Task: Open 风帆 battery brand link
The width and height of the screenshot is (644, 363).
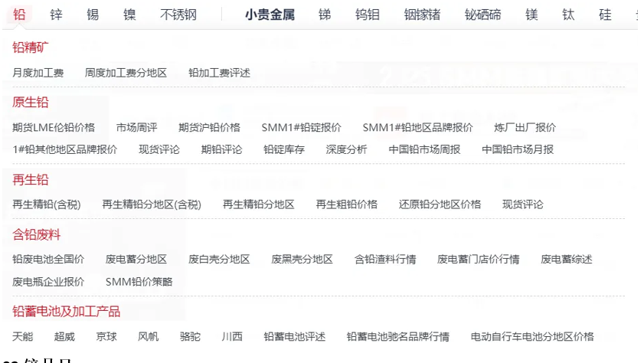Action: pyautogui.click(x=149, y=337)
